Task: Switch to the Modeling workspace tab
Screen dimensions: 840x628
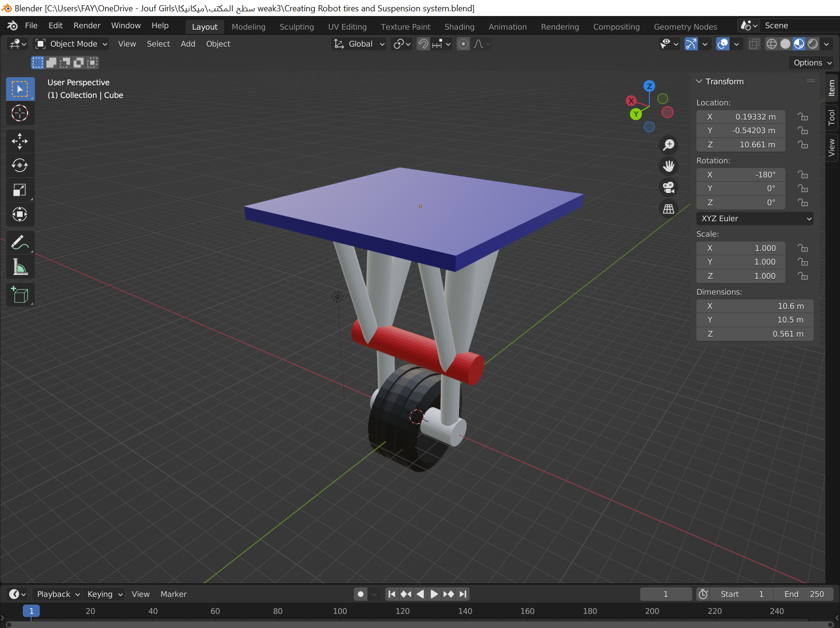Action: coord(249,27)
